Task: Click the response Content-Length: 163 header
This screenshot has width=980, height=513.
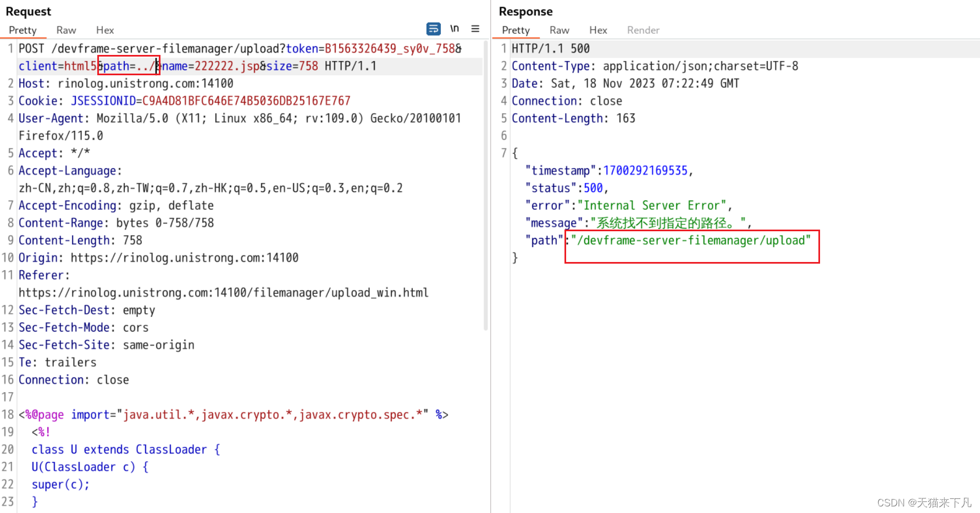Action: 573,119
